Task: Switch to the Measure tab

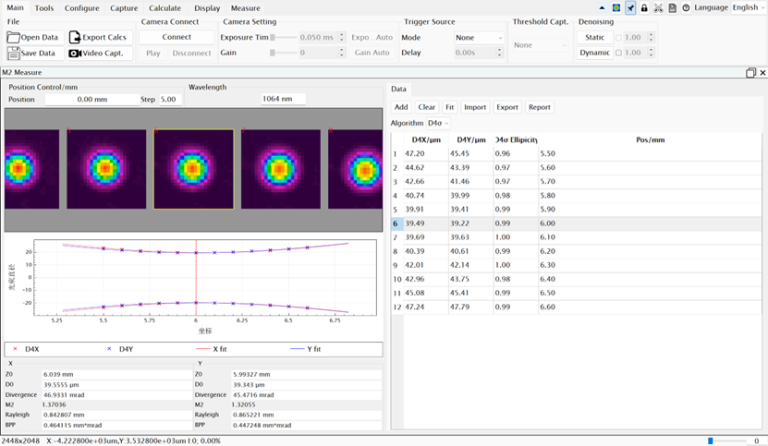Action: pos(245,8)
